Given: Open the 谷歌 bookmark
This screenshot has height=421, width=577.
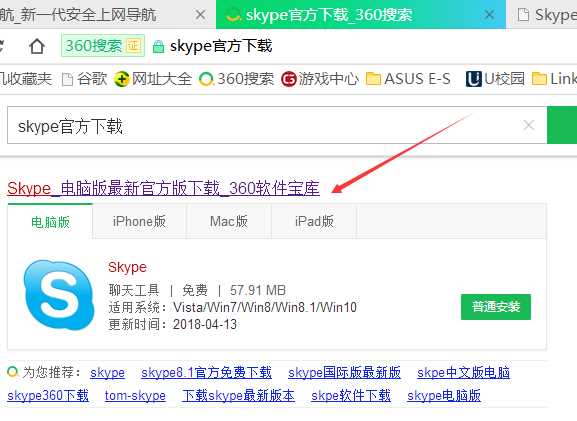Looking at the screenshot, I should (x=85, y=79).
